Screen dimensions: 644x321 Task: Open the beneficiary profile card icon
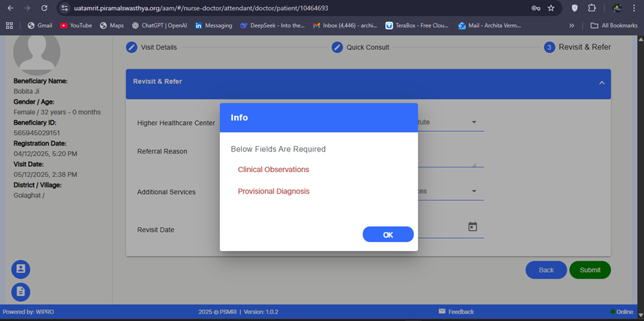point(21,269)
